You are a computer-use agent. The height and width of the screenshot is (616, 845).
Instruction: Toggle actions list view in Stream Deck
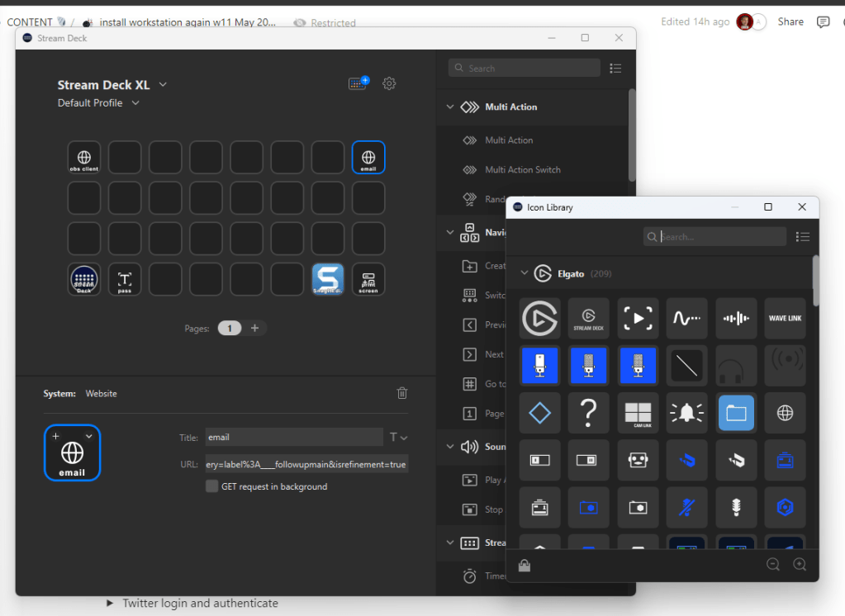[x=615, y=68]
